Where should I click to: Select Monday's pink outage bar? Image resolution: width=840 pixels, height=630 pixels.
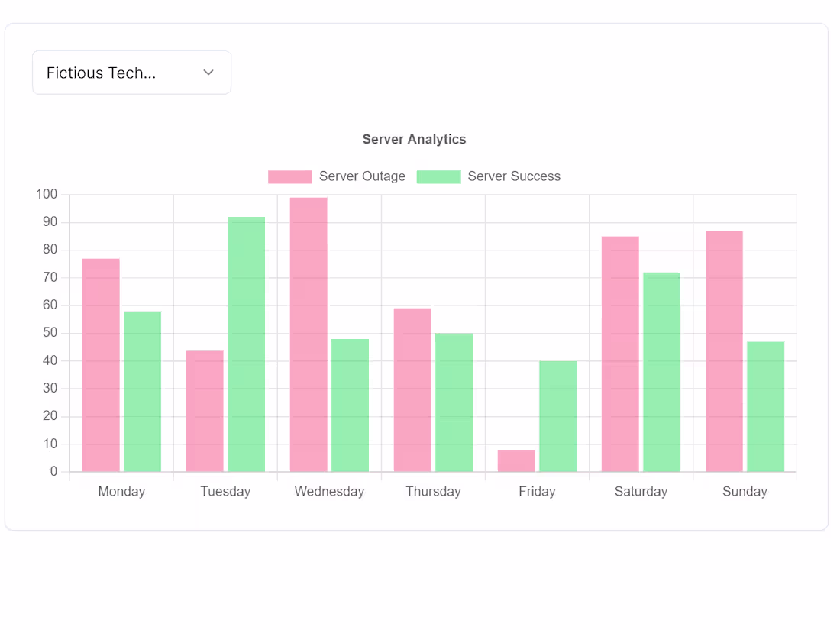coord(101,365)
